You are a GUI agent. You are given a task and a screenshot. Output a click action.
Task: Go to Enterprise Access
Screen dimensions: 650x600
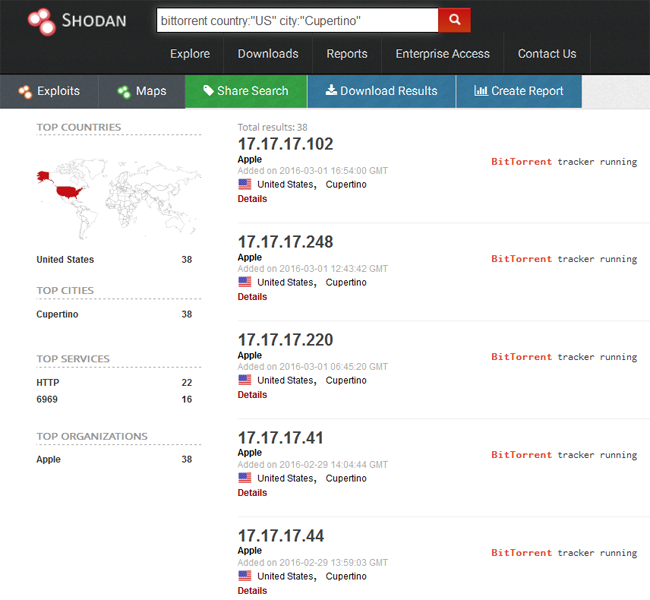(x=442, y=54)
